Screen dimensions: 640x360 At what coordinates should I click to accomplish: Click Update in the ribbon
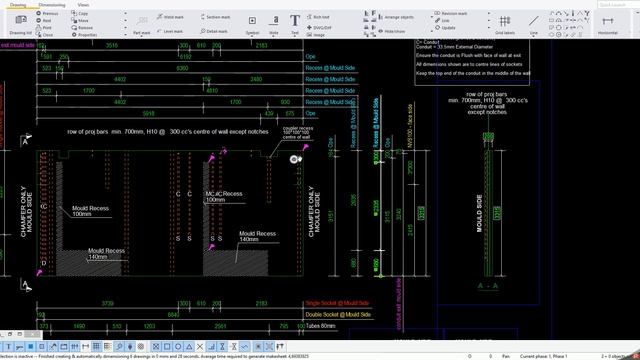[445, 28]
